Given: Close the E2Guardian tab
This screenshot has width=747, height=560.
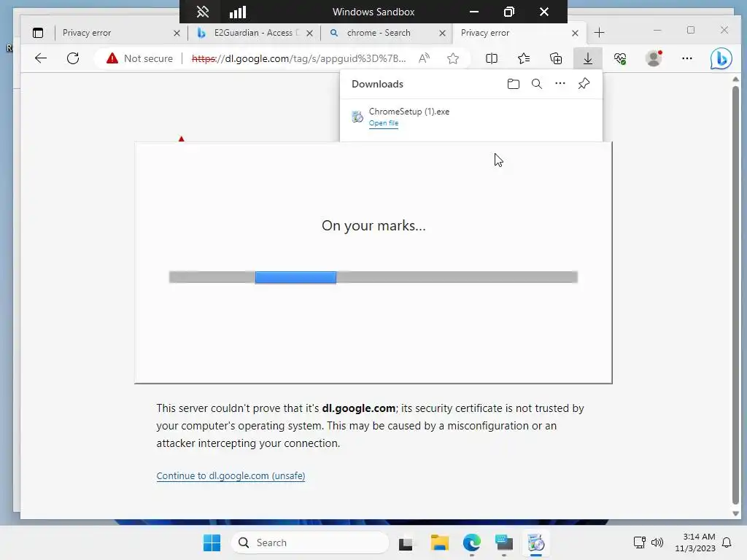Looking at the screenshot, I should pyautogui.click(x=309, y=33).
